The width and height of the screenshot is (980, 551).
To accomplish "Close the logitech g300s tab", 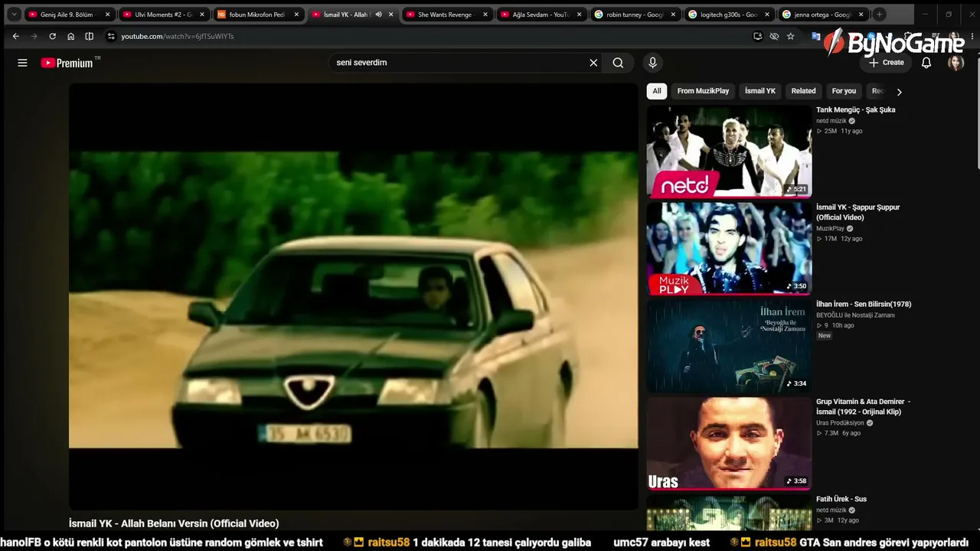I will coord(767,15).
